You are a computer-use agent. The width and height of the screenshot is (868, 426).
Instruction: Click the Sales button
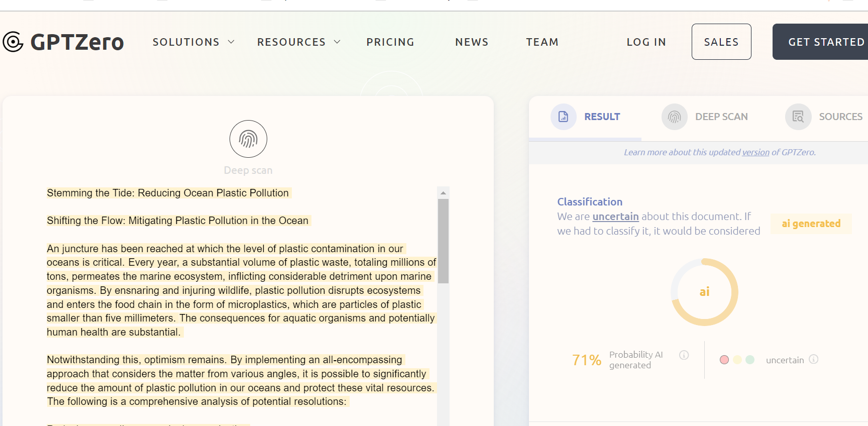click(721, 42)
